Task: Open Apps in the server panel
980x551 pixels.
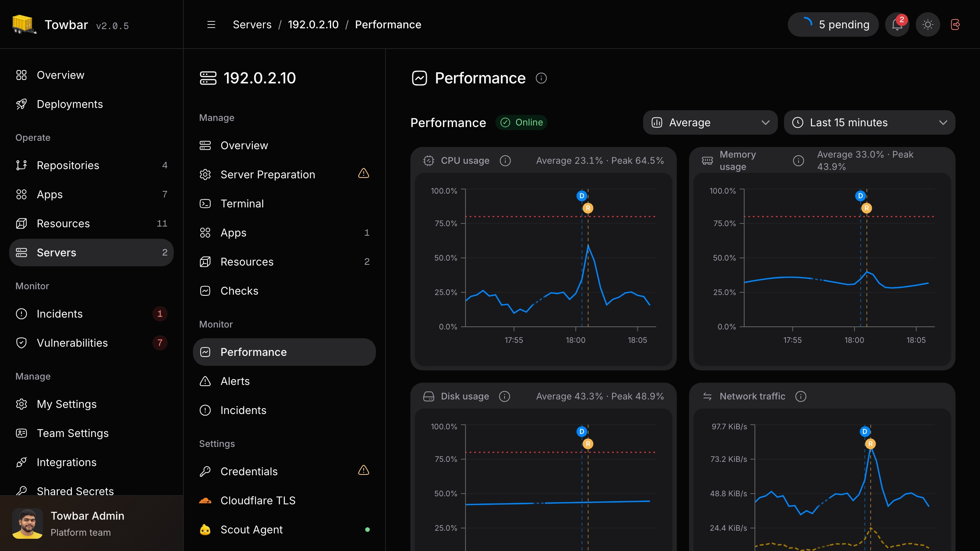Action: pos(284,233)
